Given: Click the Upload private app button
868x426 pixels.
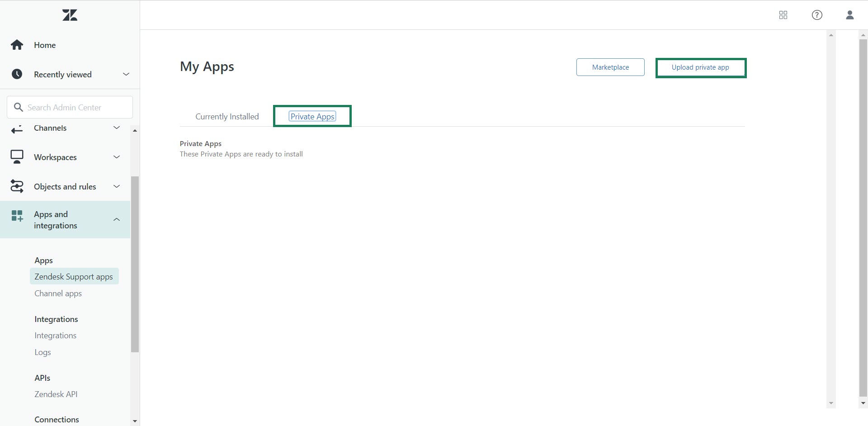Looking at the screenshot, I should [700, 67].
